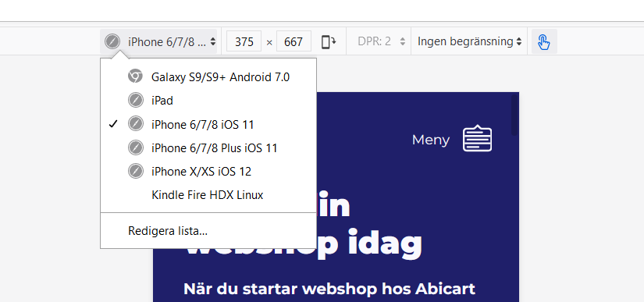Click the page's vertical scrollbar thumb
644x302 pixels.
coord(514,115)
